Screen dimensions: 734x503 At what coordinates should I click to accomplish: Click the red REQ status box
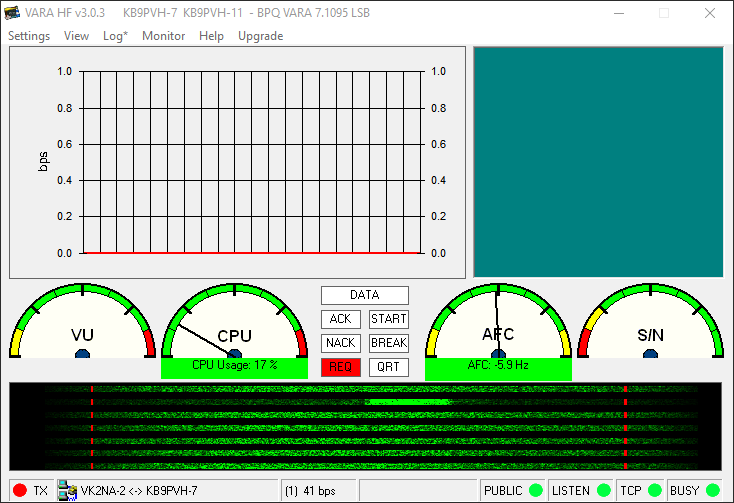(340, 367)
